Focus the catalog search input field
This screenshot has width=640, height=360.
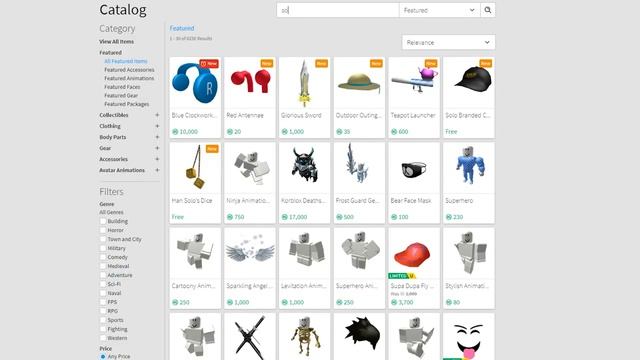pos(338,10)
